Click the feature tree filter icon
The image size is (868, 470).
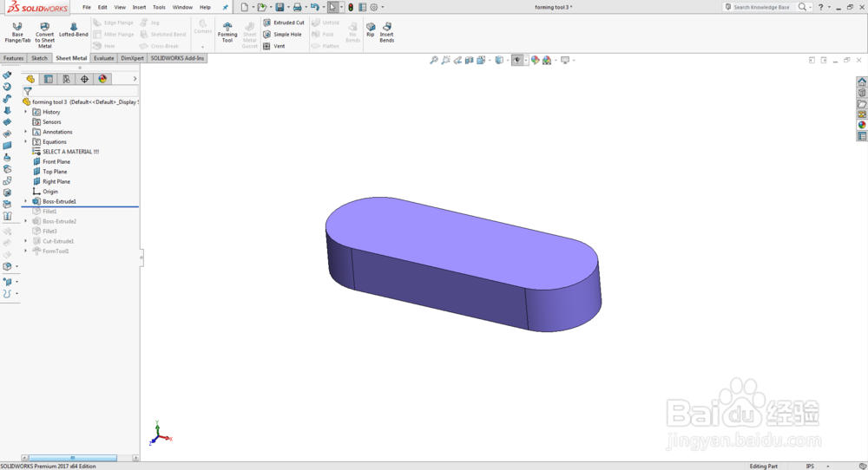pos(28,91)
